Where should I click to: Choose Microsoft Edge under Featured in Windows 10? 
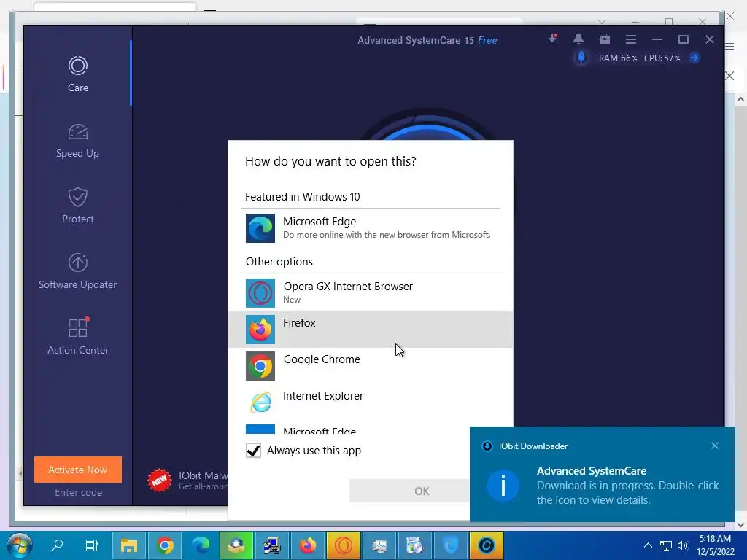coord(370,227)
